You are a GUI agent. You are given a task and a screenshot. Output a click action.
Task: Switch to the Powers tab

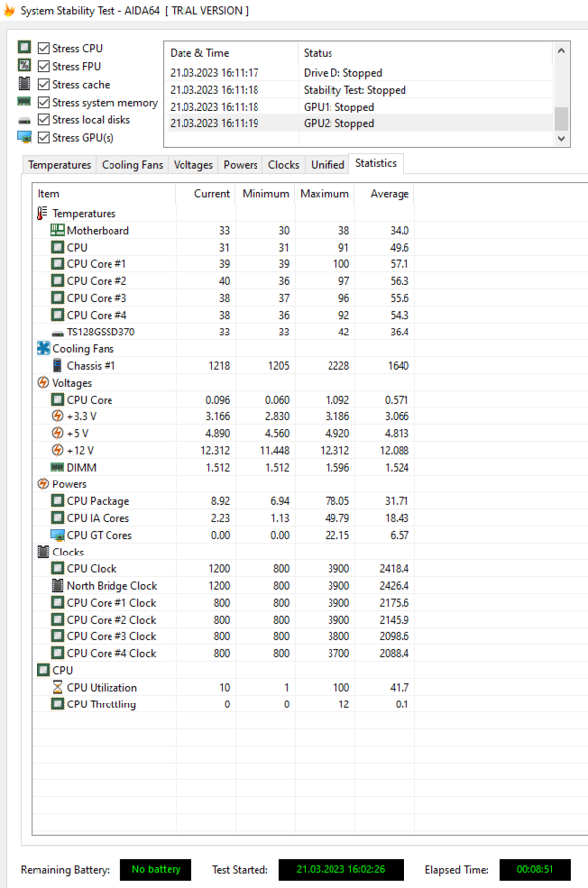tap(240, 164)
